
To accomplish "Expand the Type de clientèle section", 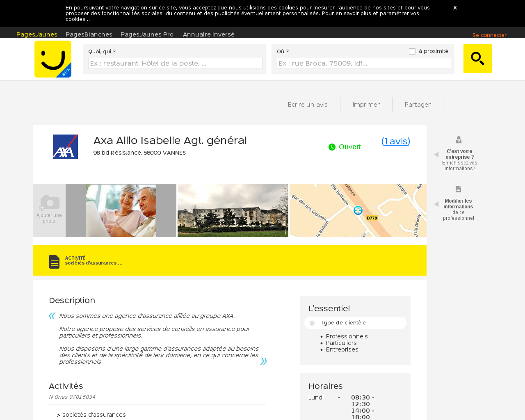I will pos(355,323).
